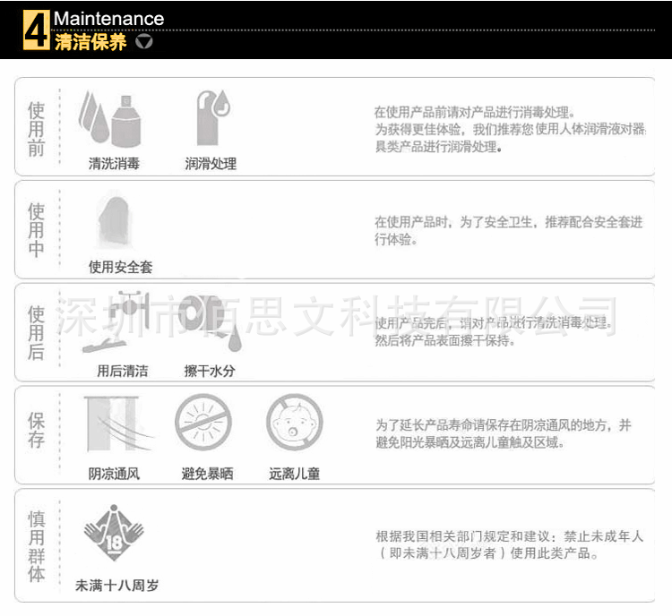
Task: Click the 保存 section heading
Action: click(x=36, y=431)
